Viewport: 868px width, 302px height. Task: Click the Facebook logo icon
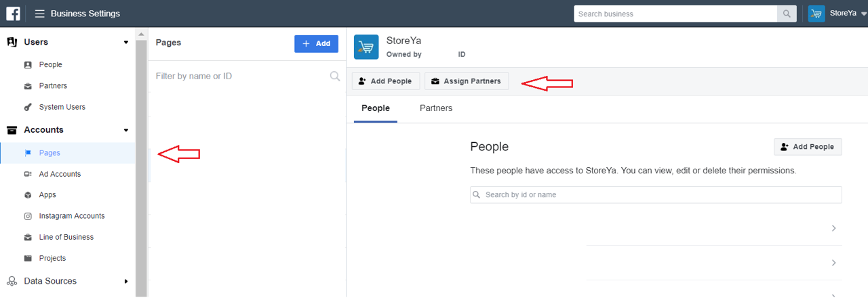coord(13,14)
